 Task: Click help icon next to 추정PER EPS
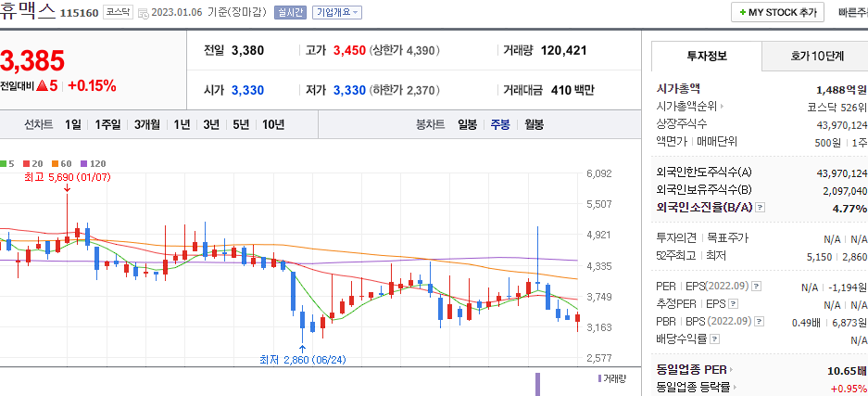[734, 304]
